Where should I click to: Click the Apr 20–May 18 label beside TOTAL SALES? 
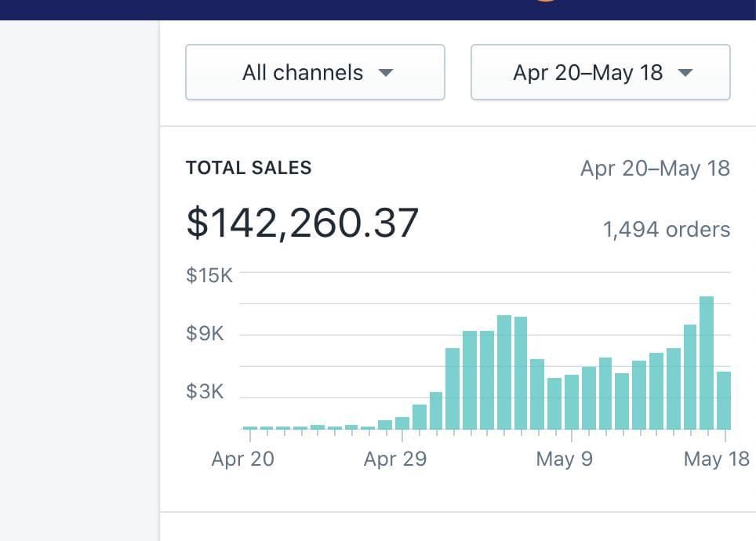point(655,169)
